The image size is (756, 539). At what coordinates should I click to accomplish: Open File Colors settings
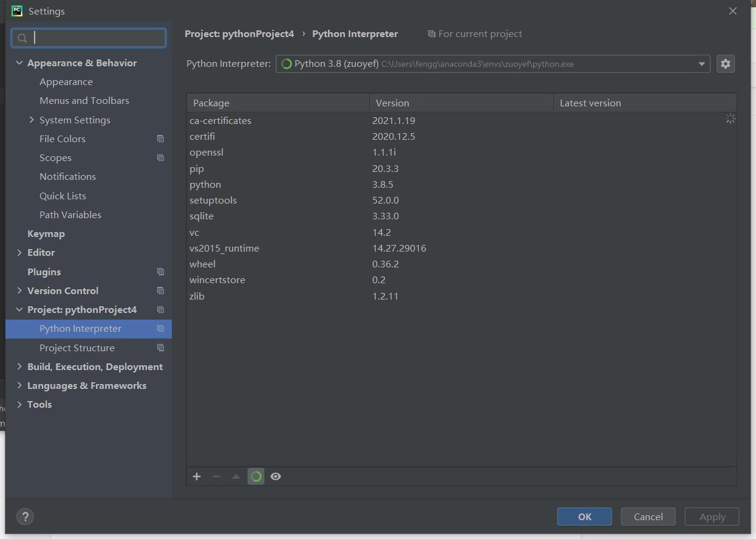(63, 139)
